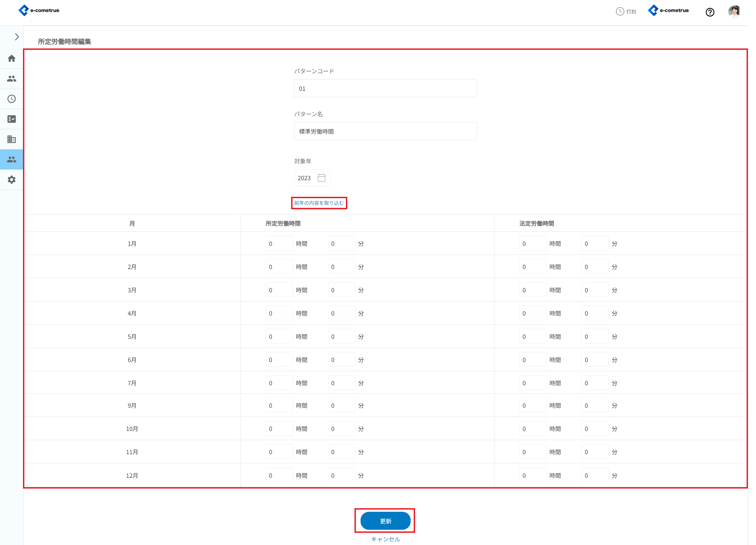This screenshot has height=545, width=756.
Task: Click the 打刻 time clock button
Action: click(626, 12)
